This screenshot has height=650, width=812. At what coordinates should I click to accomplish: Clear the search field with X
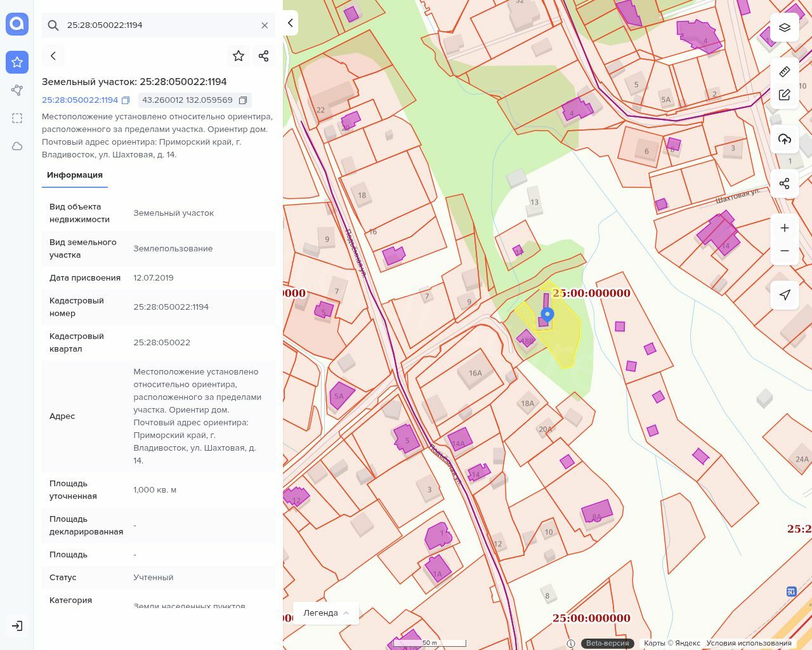[265, 25]
